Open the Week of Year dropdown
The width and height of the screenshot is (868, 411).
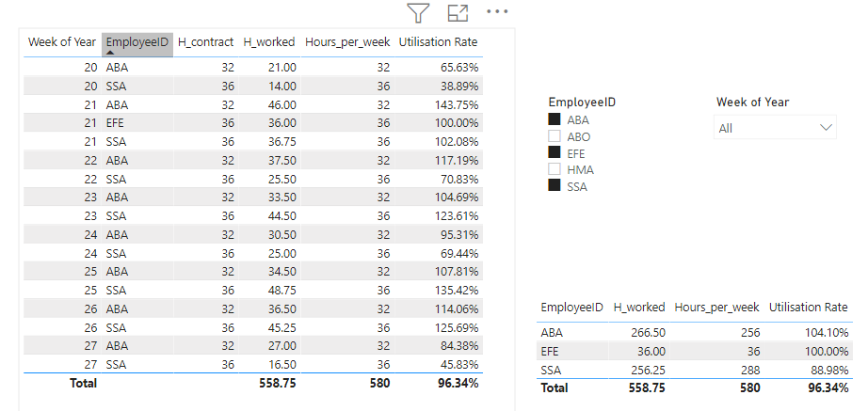point(775,128)
